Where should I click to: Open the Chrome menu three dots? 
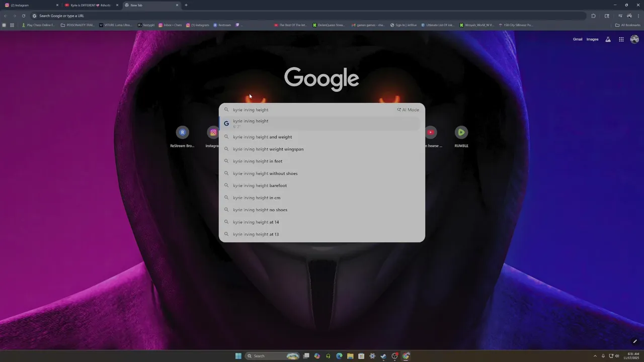[638, 16]
